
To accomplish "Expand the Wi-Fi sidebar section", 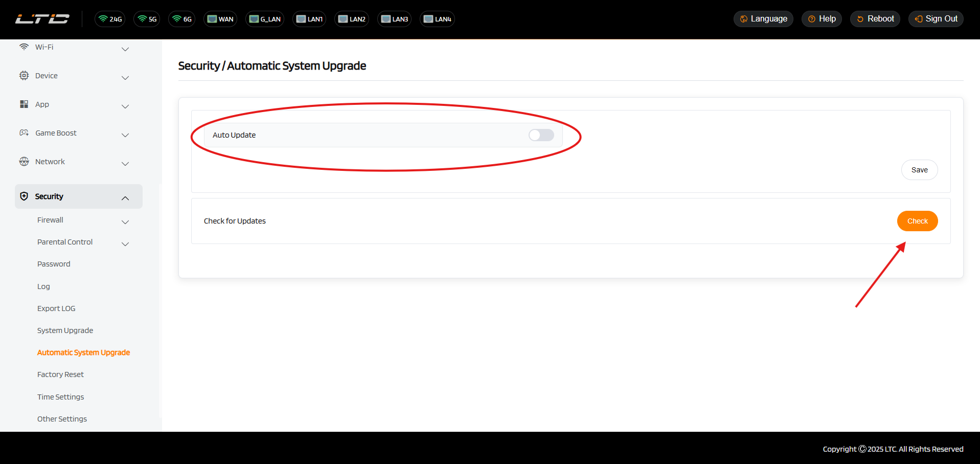I will pos(74,48).
